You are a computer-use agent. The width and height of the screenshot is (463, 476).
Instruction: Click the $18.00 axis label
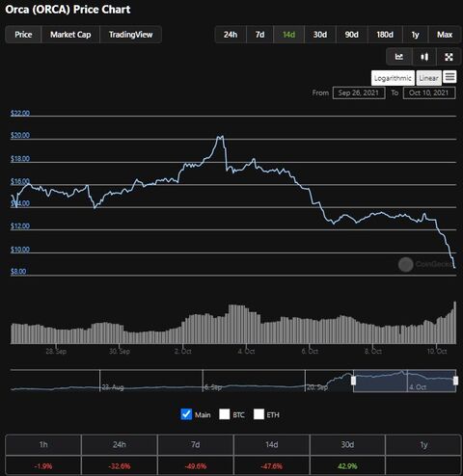20,158
